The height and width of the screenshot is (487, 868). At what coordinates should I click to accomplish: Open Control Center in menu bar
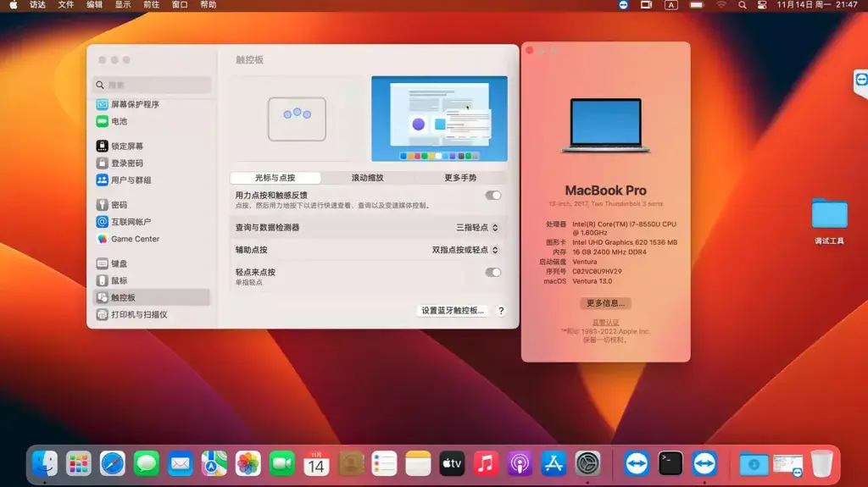coord(762,5)
